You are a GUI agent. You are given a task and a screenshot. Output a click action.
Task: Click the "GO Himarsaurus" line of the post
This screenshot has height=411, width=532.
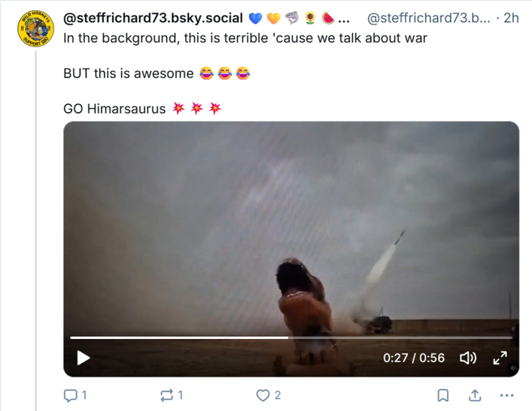click(115, 108)
